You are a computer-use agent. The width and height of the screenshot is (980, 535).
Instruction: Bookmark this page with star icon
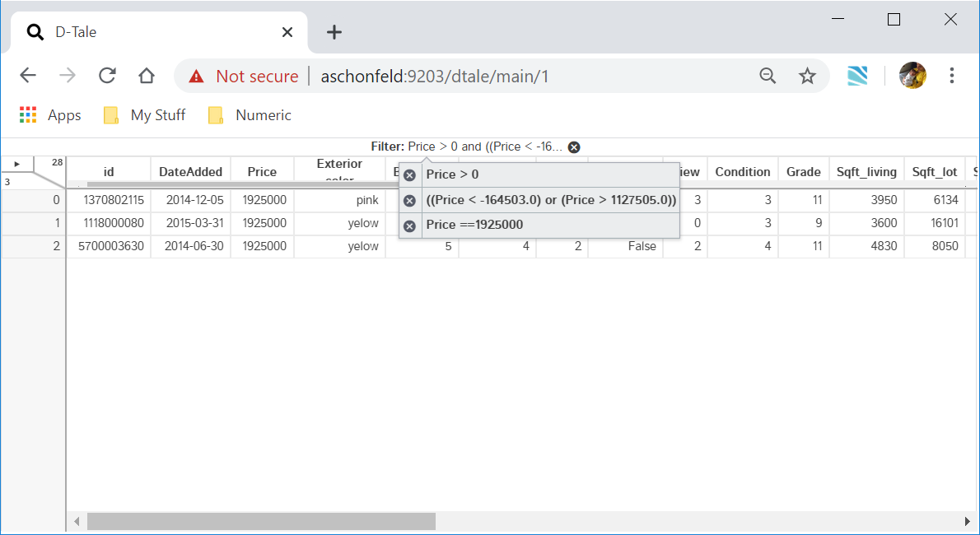click(807, 76)
